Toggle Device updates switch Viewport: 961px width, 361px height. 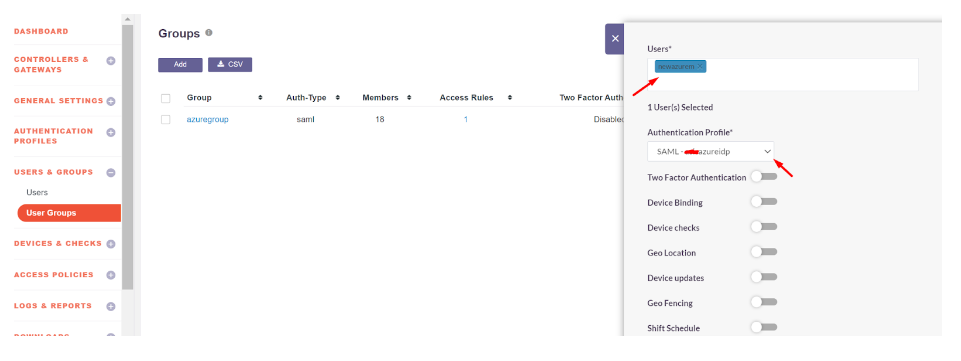(764, 277)
